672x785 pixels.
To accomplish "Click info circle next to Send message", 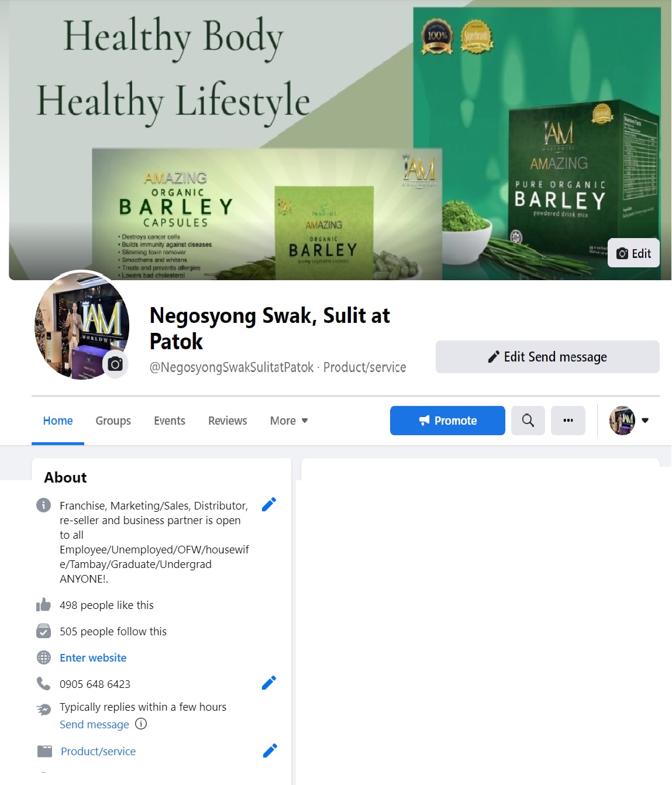I will (x=141, y=724).
